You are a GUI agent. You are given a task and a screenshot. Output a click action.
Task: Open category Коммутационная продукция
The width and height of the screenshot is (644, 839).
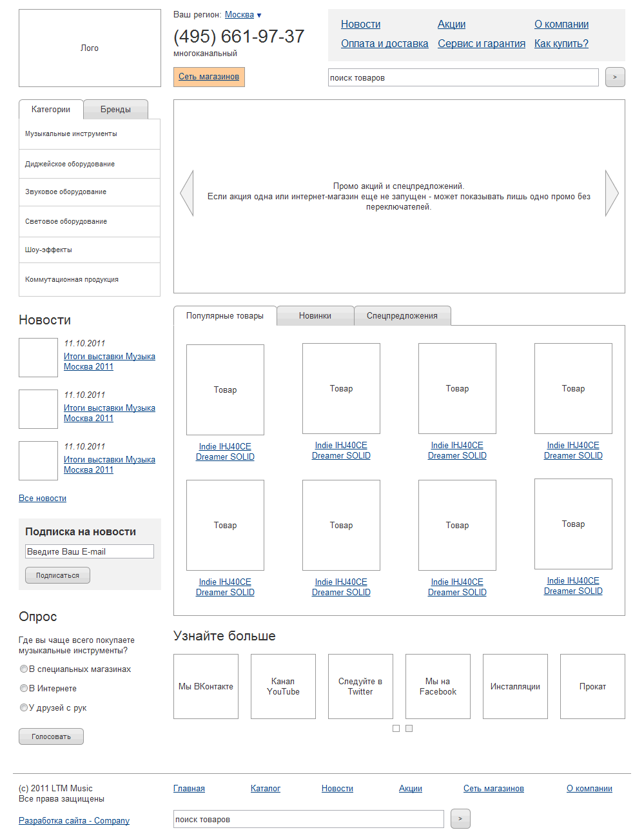90,280
